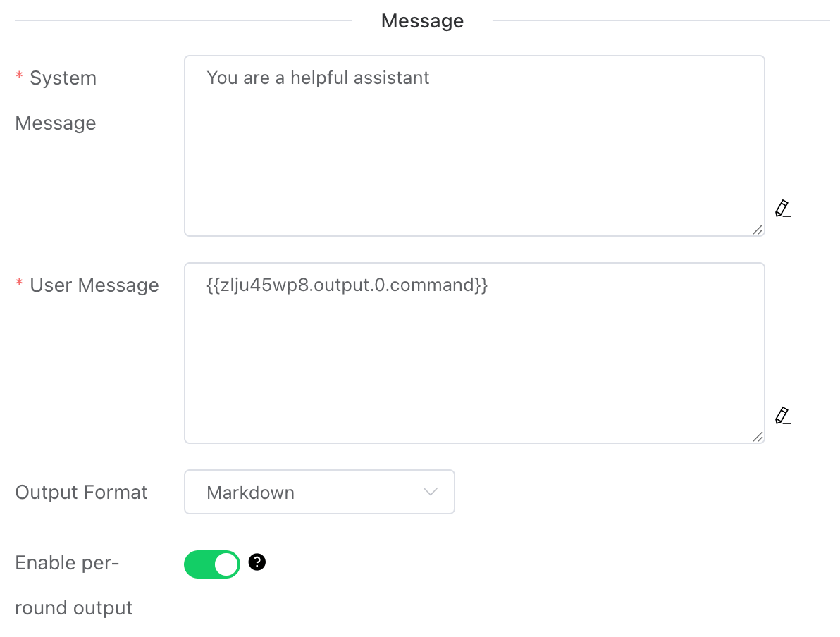Click the User Message box resize handle
840x637 pixels.
[x=758, y=436]
